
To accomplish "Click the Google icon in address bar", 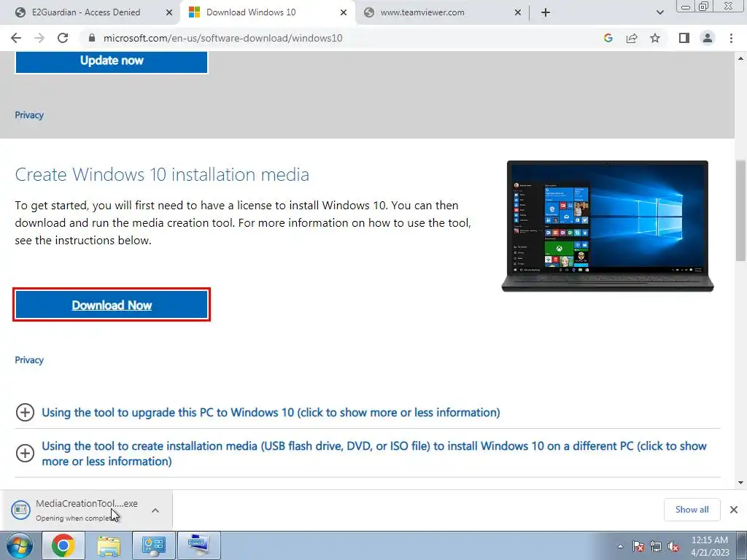I will pos(608,38).
